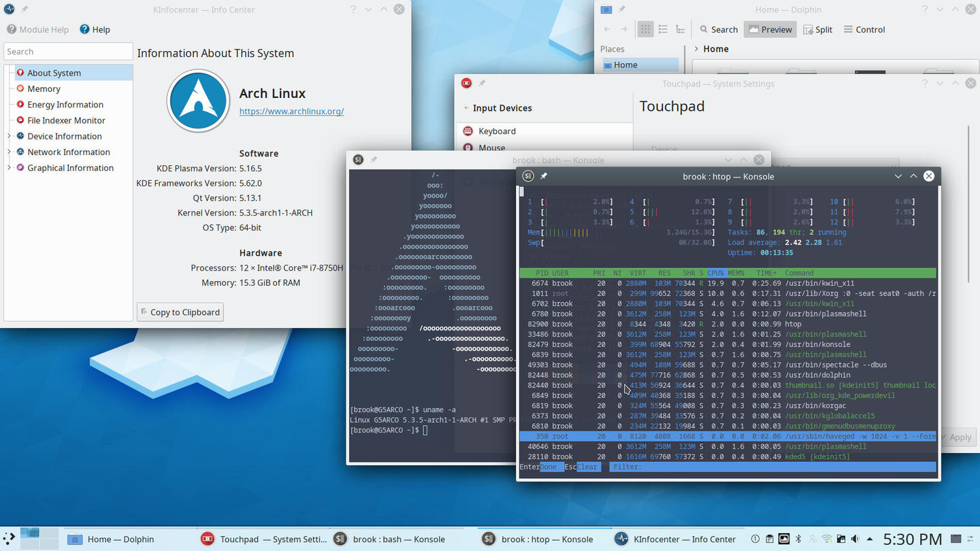Pin the htop Konsole window
This screenshot has height=551, width=980.
pos(543,176)
